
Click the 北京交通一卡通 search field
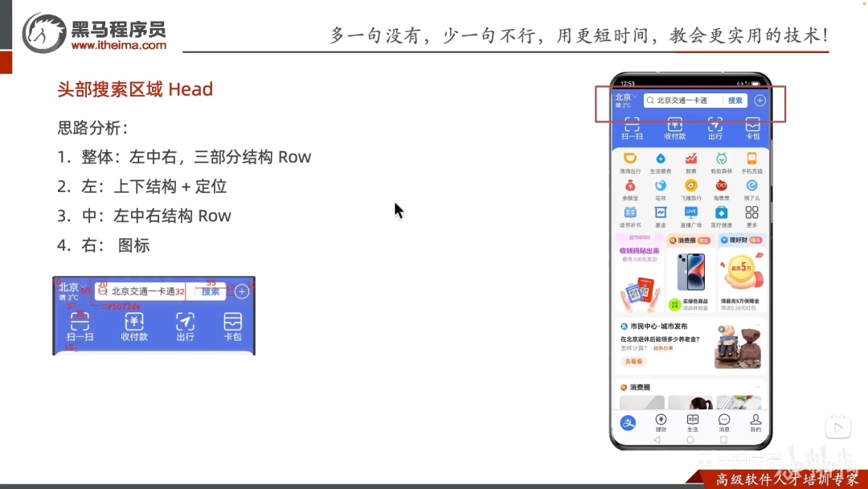tap(683, 101)
